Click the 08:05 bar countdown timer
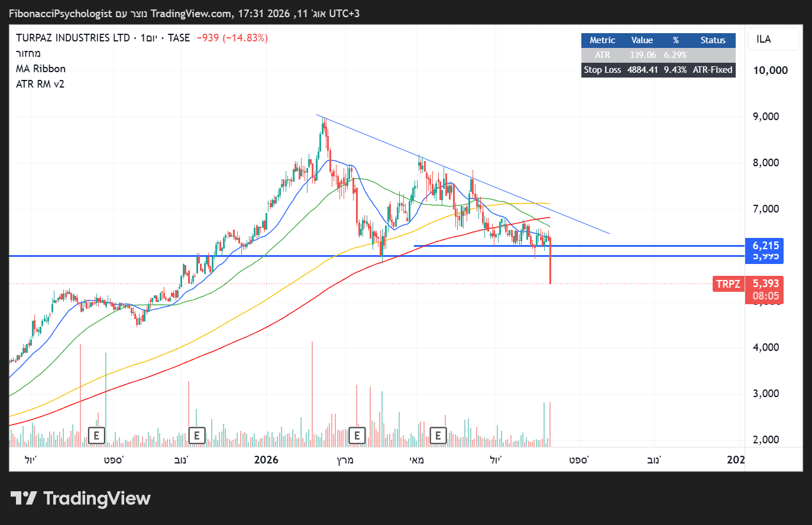The image size is (812, 525). [765, 296]
